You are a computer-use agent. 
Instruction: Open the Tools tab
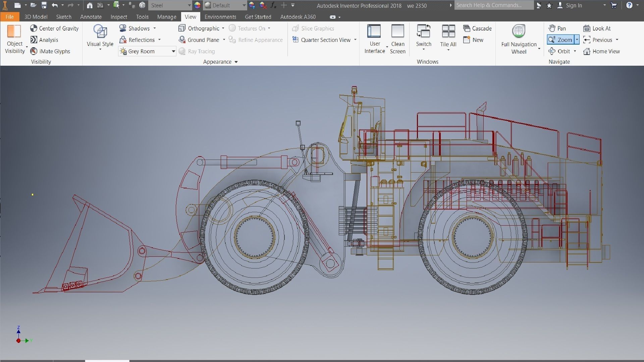click(x=142, y=17)
